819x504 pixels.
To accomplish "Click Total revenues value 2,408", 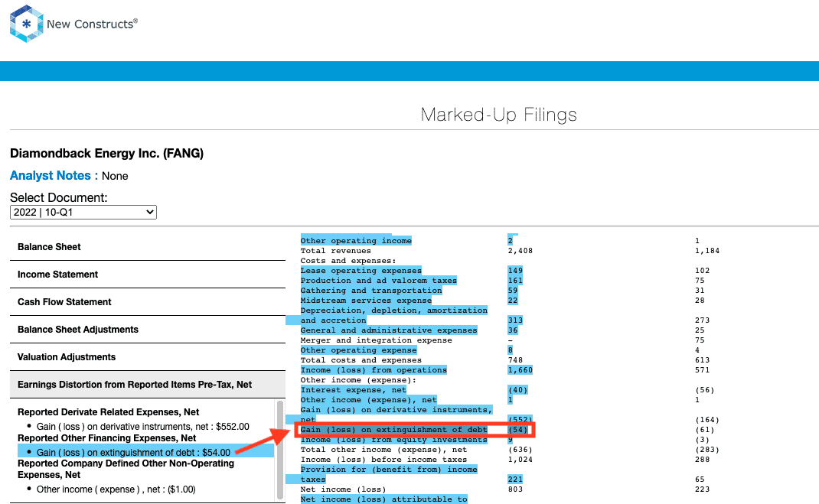I will tap(520, 250).
